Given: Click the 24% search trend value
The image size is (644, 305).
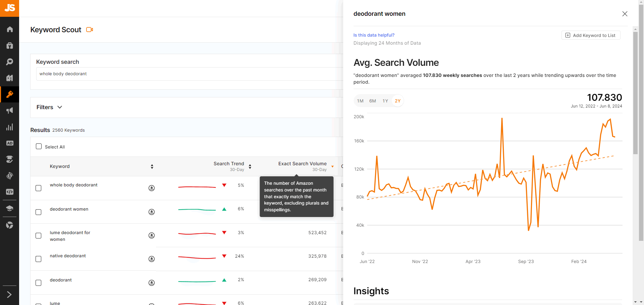Looking at the screenshot, I should [x=239, y=256].
